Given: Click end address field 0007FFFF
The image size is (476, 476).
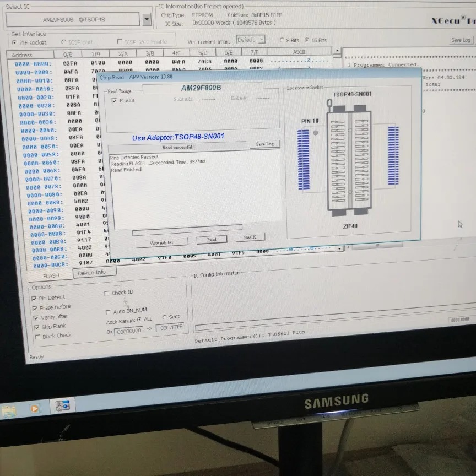Looking at the screenshot, I should click(170, 328).
